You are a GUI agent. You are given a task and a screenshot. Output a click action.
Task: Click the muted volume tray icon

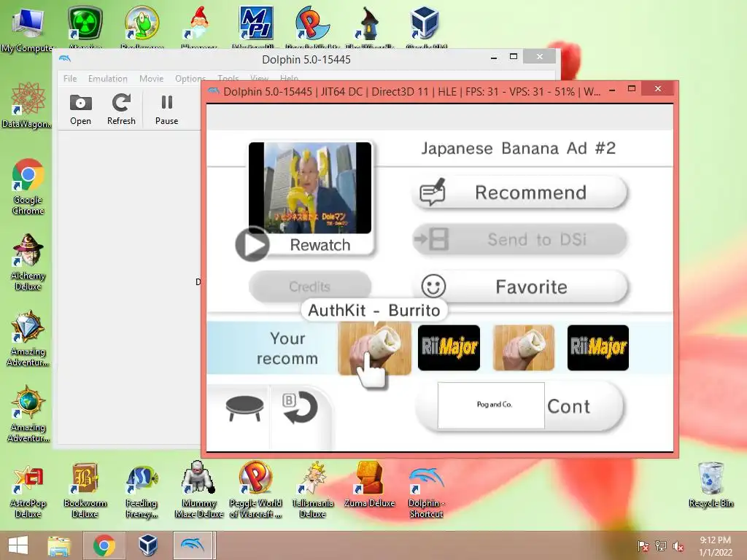click(x=678, y=546)
